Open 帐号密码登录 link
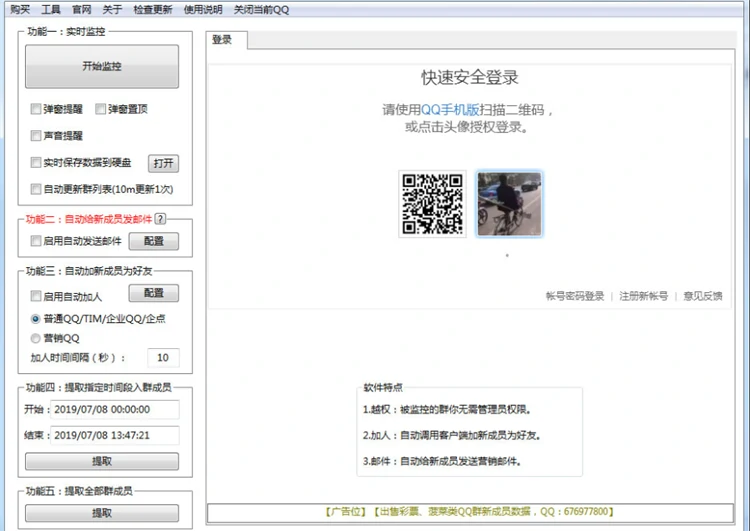Image resolution: width=750 pixels, height=531 pixels. click(575, 296)
